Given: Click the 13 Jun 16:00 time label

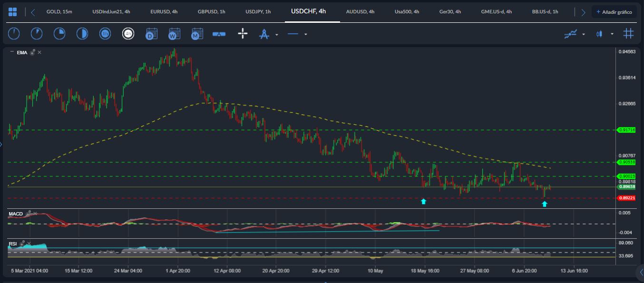Looking at the screenshot, I should (574, 271).
